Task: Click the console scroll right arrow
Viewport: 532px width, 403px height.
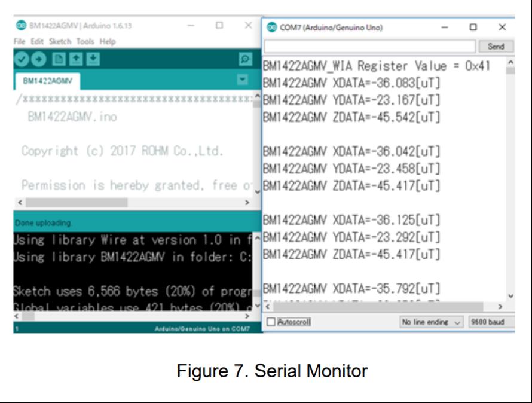Action: [x=247, y=316]
